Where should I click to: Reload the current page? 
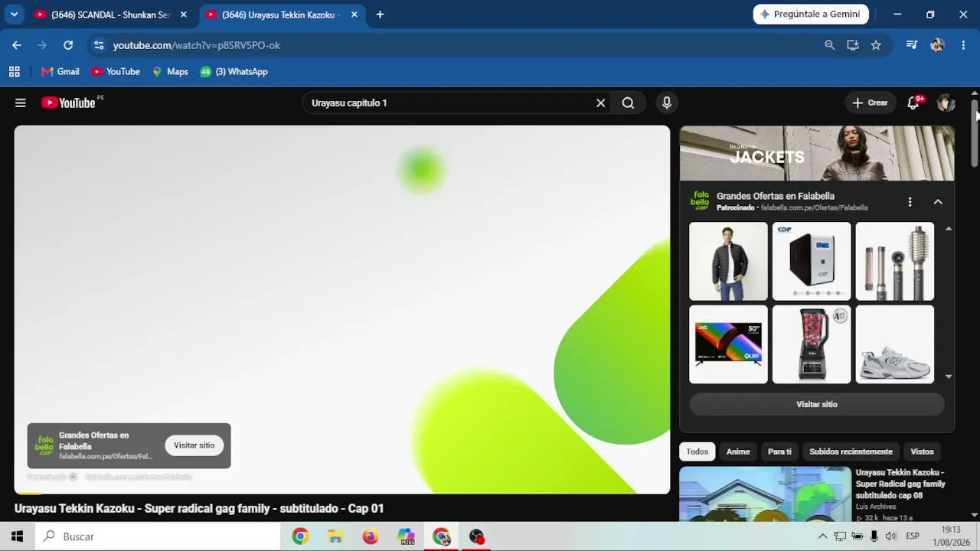click(x=68, y=45)
